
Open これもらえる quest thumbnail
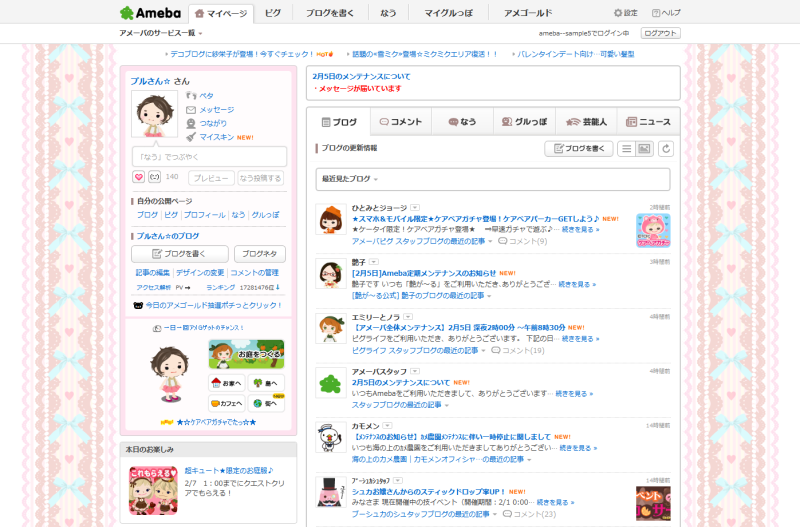tap(153, 490)
